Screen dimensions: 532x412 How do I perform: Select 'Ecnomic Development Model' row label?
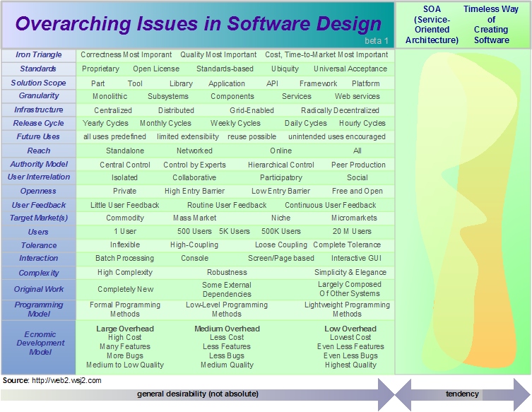(x=40, y=343)
